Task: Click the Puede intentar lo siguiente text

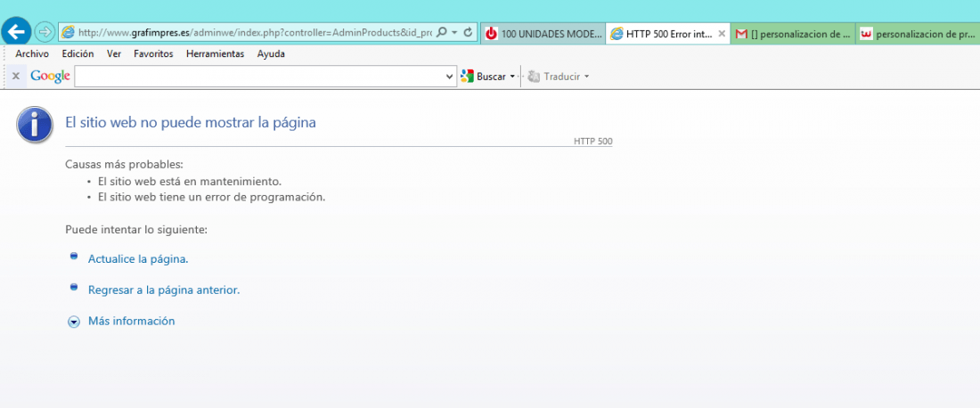Action: coord(136,229)
